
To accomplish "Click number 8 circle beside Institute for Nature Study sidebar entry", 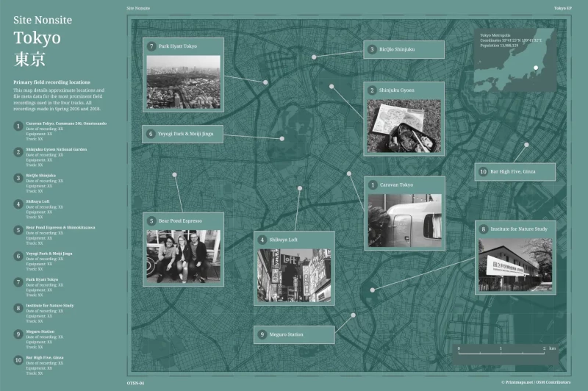I will 18,308.
